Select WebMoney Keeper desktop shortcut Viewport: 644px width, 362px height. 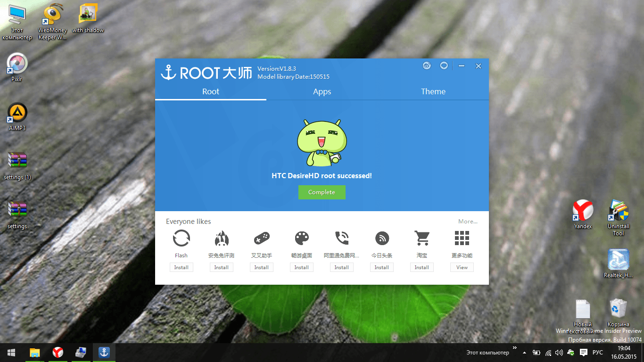52,23
